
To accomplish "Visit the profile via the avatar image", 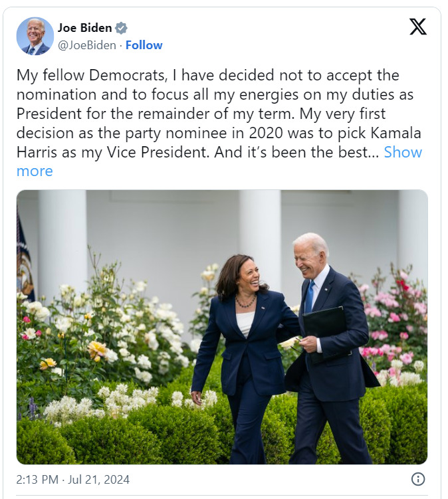I will click(35, 36).
